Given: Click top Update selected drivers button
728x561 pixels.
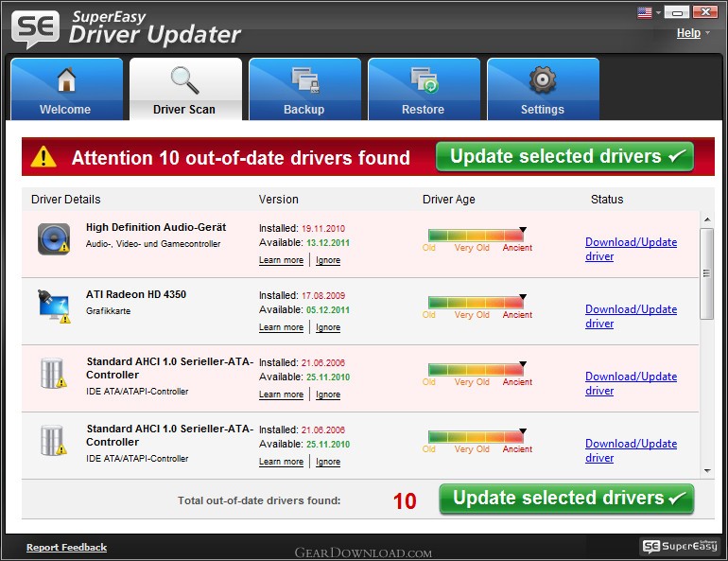Looking at the screenshot, I should (x=564, y=156).
